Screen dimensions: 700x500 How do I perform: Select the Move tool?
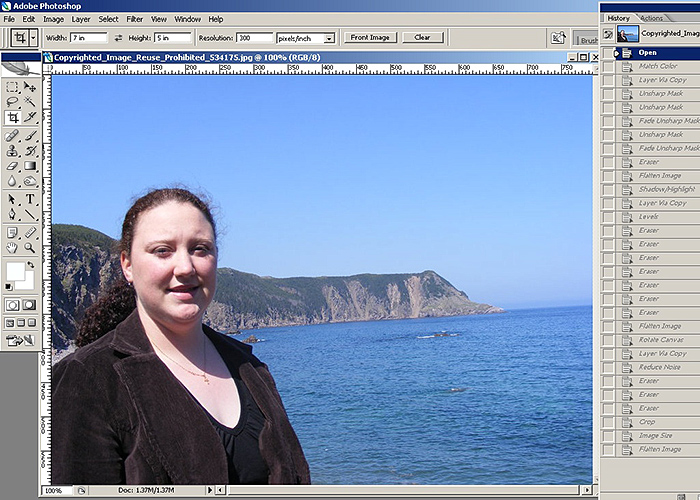(29, 87)
